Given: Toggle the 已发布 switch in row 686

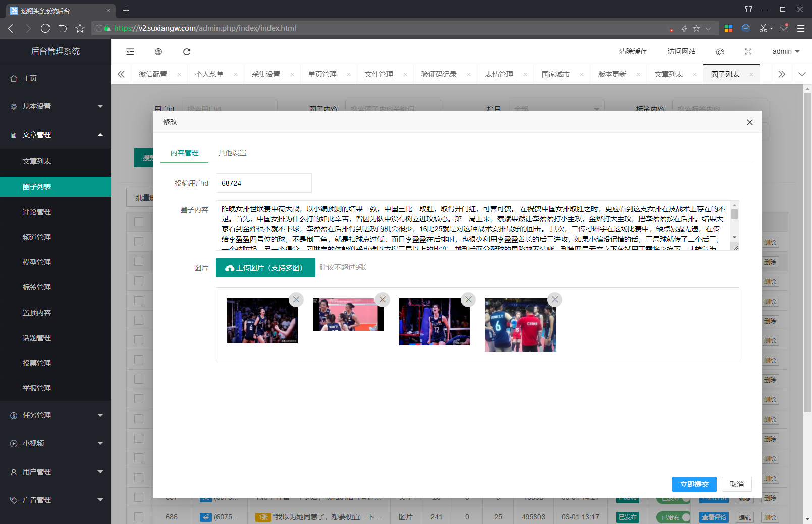Looking at the screenshot, I should [673, 517].
